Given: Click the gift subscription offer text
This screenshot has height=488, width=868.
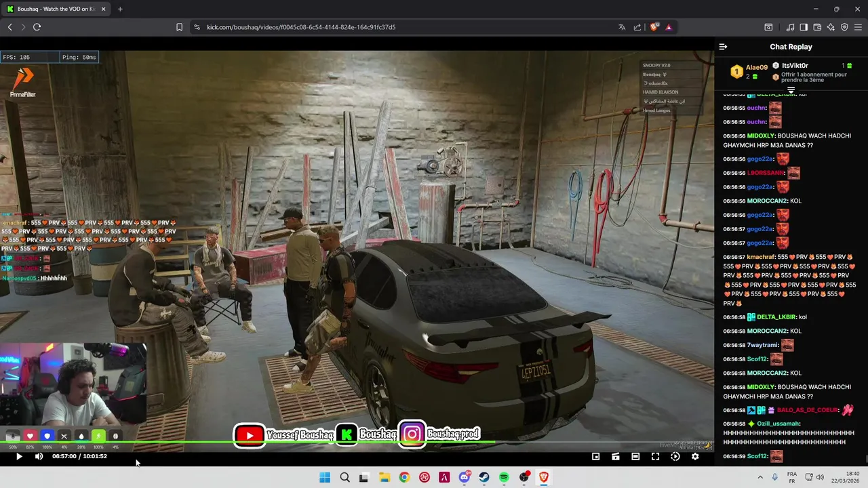Looking at the screenshot, I should pyautogui.click(x=814, y=77).
